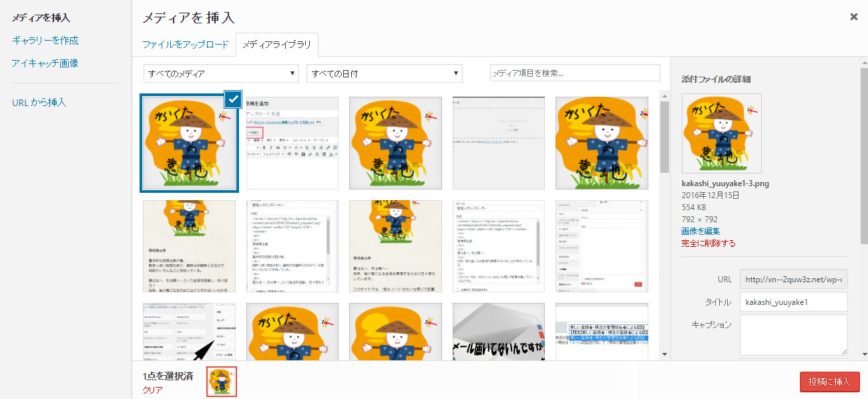Uncheck the selected scarecrow image checkmark
This screenshot has height=399, width=868.
[x=233, y=99]
